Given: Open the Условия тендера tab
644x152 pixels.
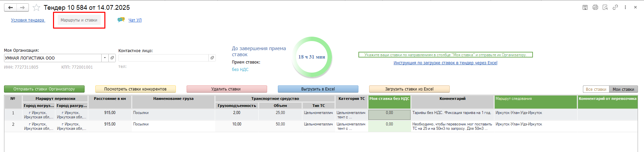Looking at the screenshot, I should pos(28,20).
